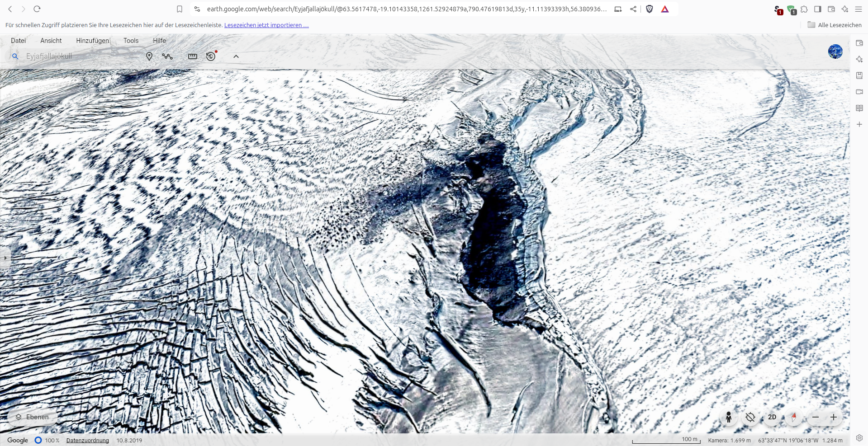Screen dimensions: 868x446
Task: Open Leo AI sparkle in the toolbar
Action: 845,9
